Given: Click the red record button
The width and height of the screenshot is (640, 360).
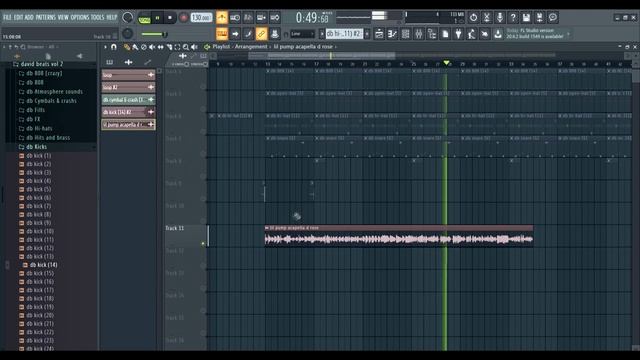Looking at the screenshot, I should [183, 18].
